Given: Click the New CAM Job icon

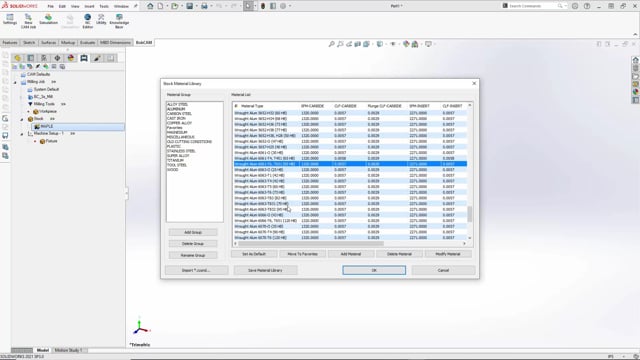Looking at the screenshot, I should pyautogui.click(x=28, y=21).
